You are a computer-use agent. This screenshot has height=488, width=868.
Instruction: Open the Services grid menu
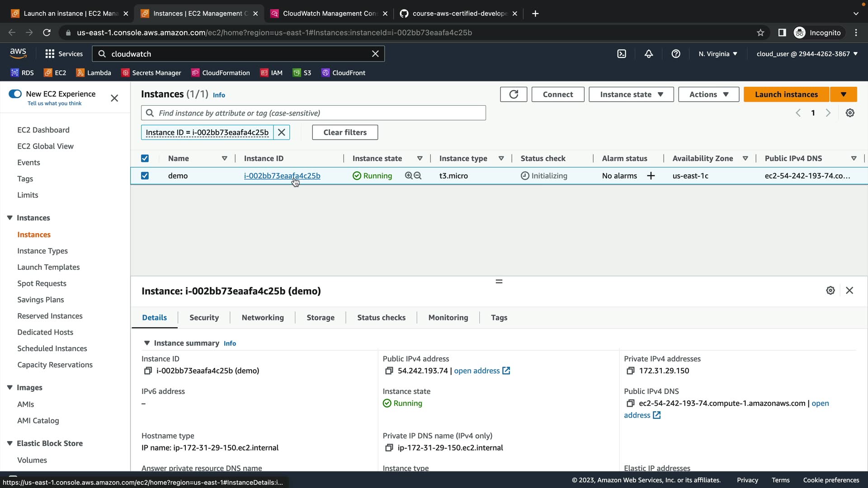[50, 54]
